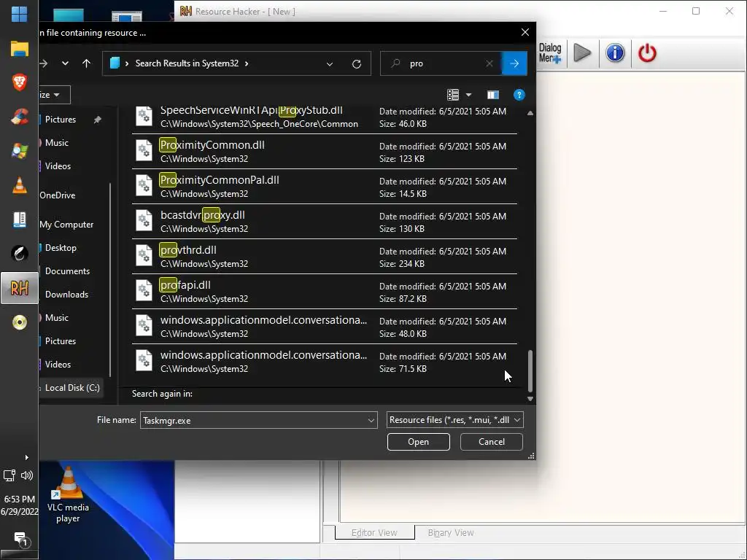The height and width of the screenshot is (560, 747).
Task: Click the volume speaker tray icon
Action: point(27,475)
